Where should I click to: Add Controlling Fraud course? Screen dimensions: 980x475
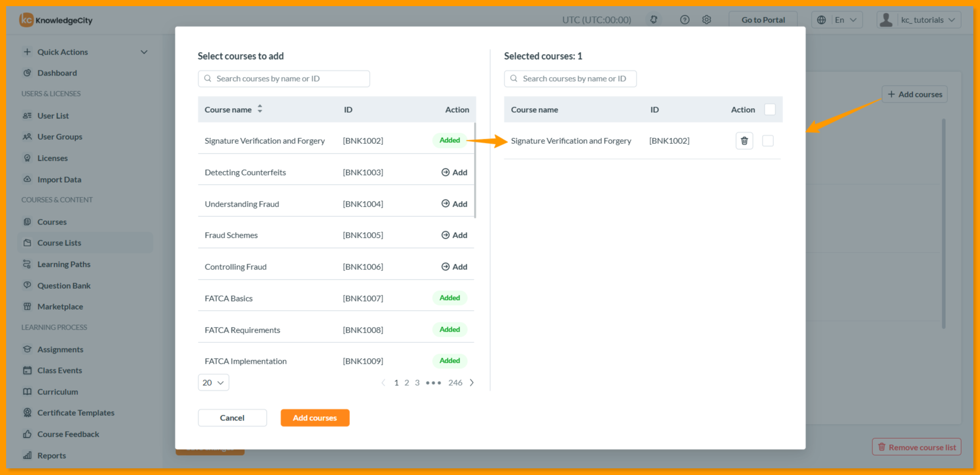454,267
